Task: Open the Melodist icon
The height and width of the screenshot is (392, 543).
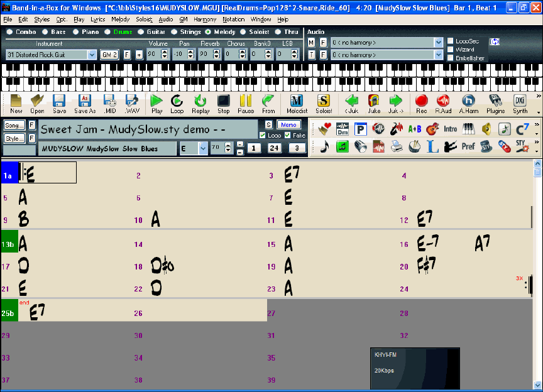Action: (297, 104)
